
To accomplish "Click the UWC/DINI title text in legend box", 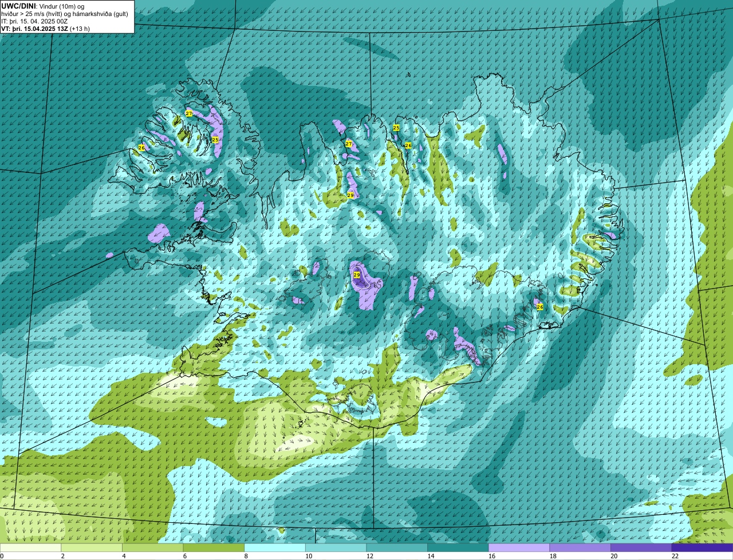I will 19,6.
